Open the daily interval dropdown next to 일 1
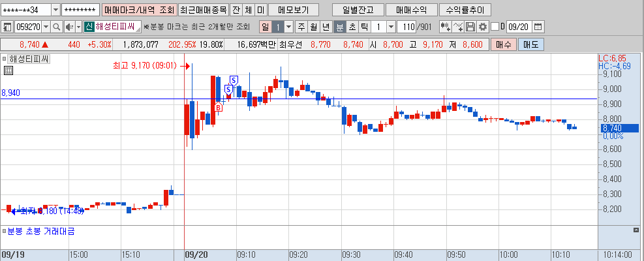644x261 pixels. tap(289, 27)
